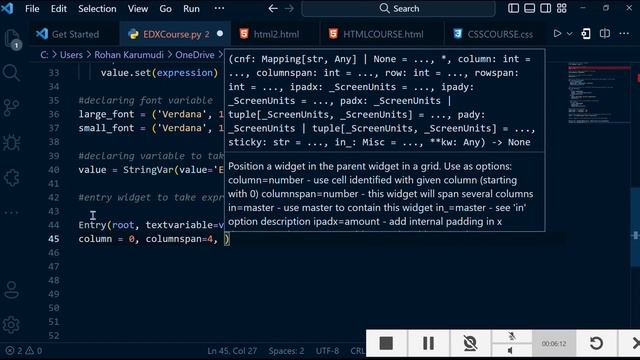Click line number 36 in gutter
The height and width of the screenshot is (360, 640).
(x=54, y=114)
